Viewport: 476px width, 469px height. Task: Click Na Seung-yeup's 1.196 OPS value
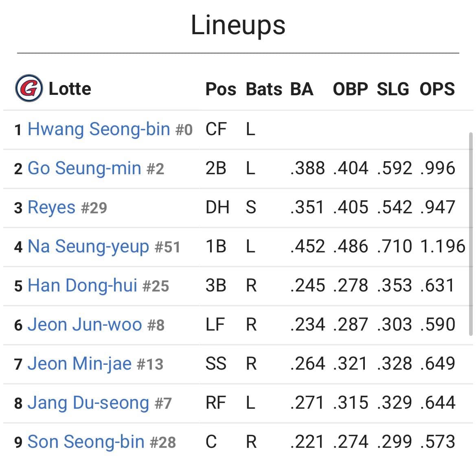[x=443, y=246]
